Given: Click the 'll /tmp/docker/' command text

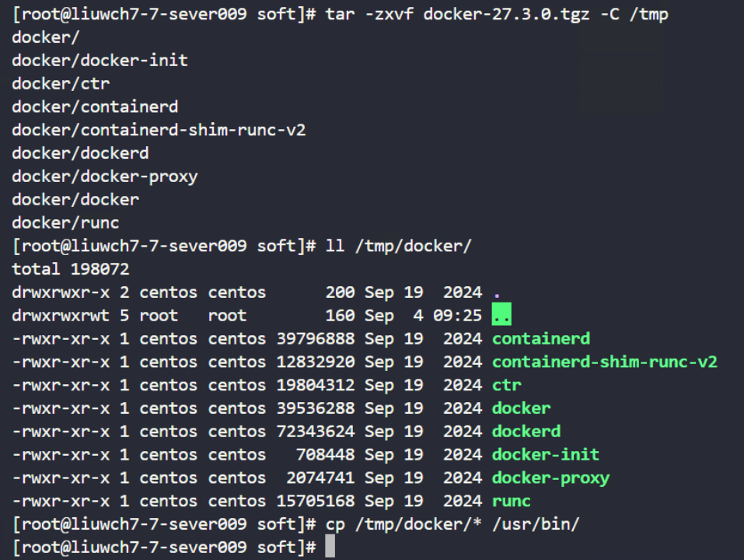Looking at the screenshot, I should 399,246.
